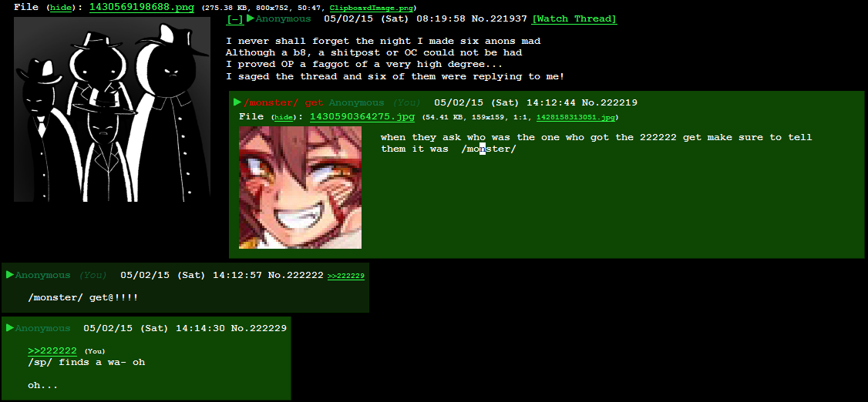Click post number No.222229 to quote
This screenshot has height=402, width=868.
258,328
